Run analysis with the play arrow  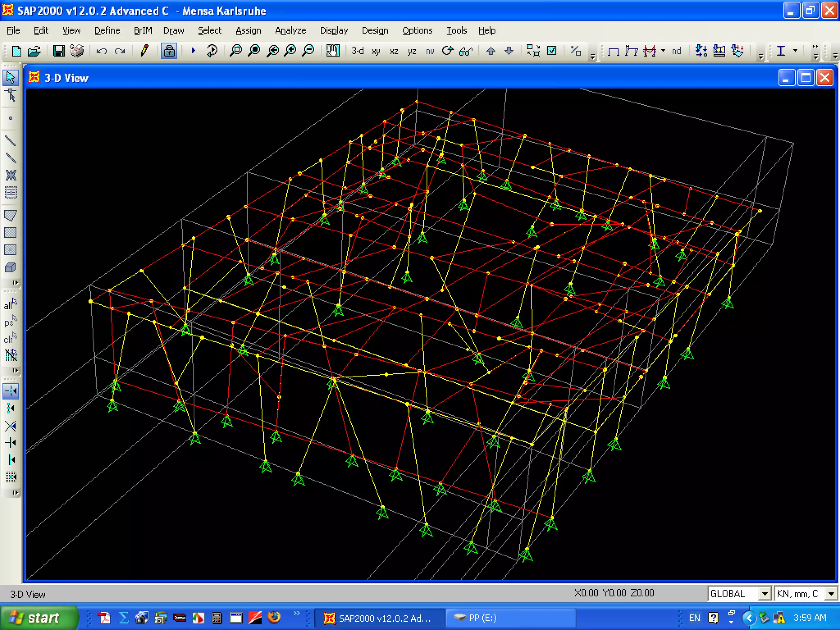[x=193, y=51]
